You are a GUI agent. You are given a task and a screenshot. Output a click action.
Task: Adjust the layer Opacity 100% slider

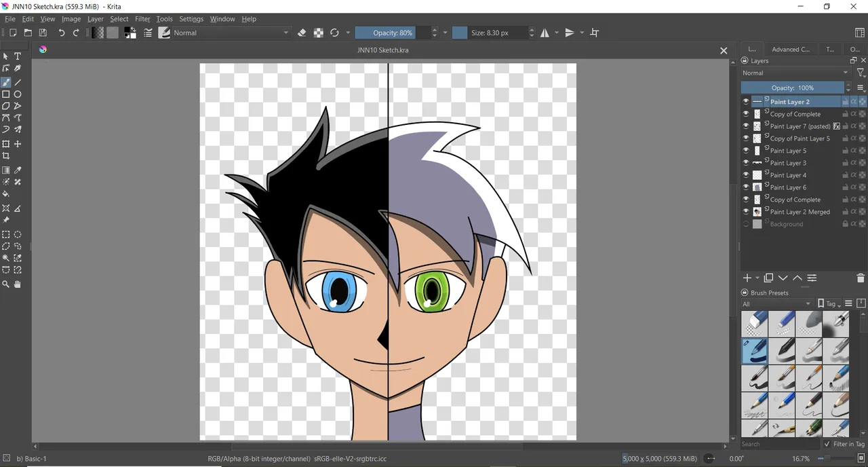[x=793, y=88]
